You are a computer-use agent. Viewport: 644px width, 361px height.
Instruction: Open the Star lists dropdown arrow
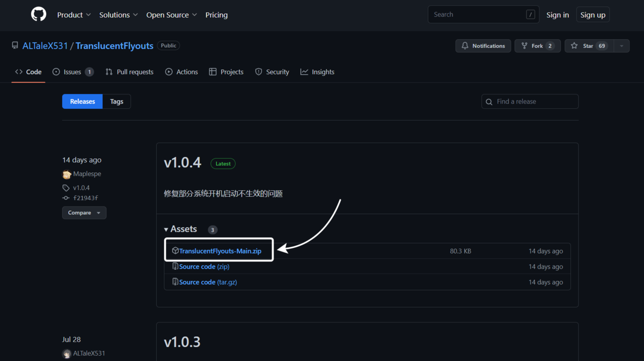621,46
